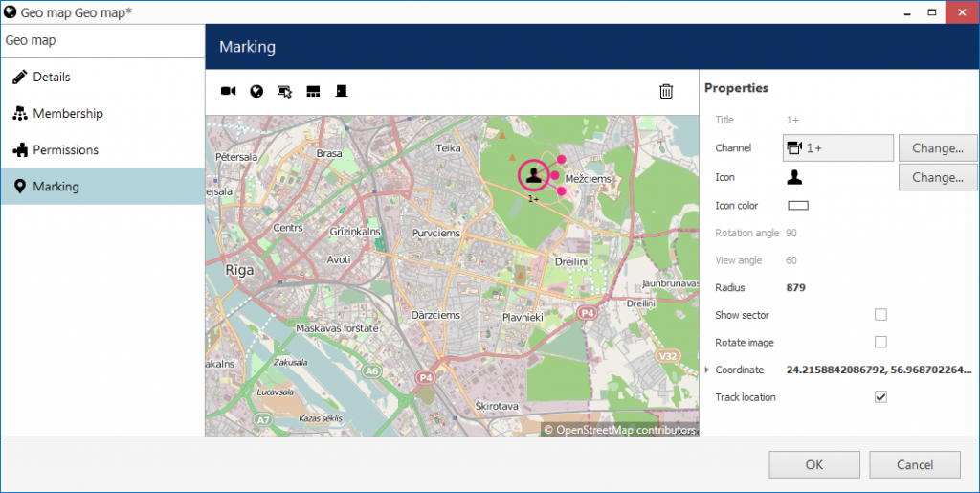Enable the Show sector checkbox
The height and width of the screenshot is (493, 980).
(x=880, y=315)
